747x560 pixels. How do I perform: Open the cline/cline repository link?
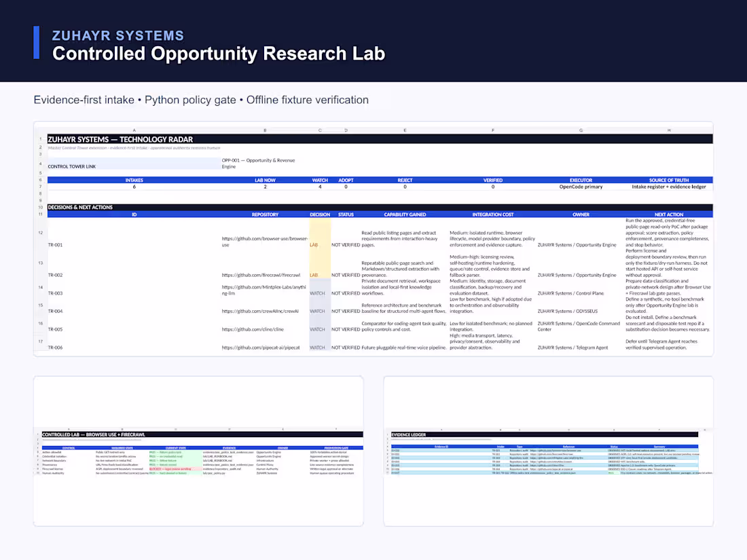coord(253,329)
